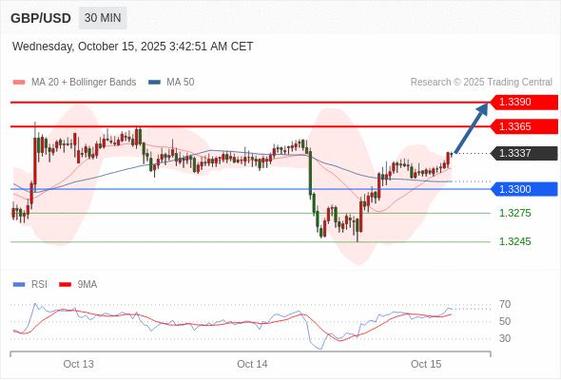Viewport: 561px width, 380px height.
Task: Click the blue MA 50 legend swatch
Action: 155,82
